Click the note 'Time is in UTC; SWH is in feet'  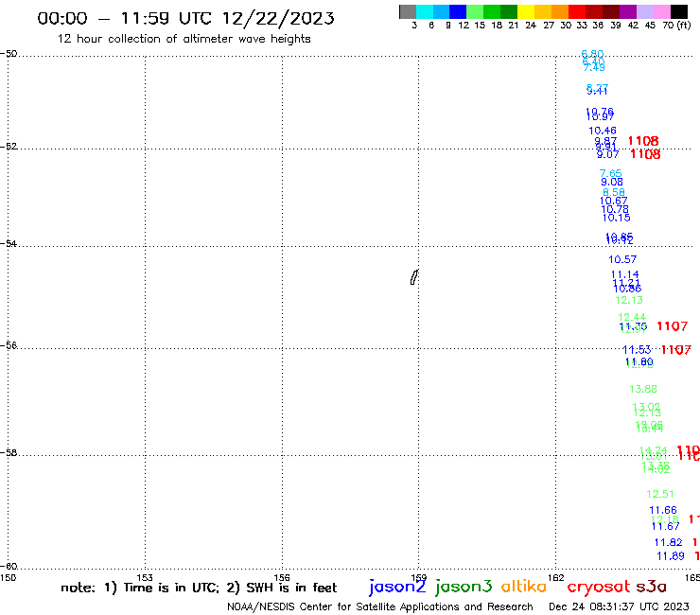pos(199,588)
